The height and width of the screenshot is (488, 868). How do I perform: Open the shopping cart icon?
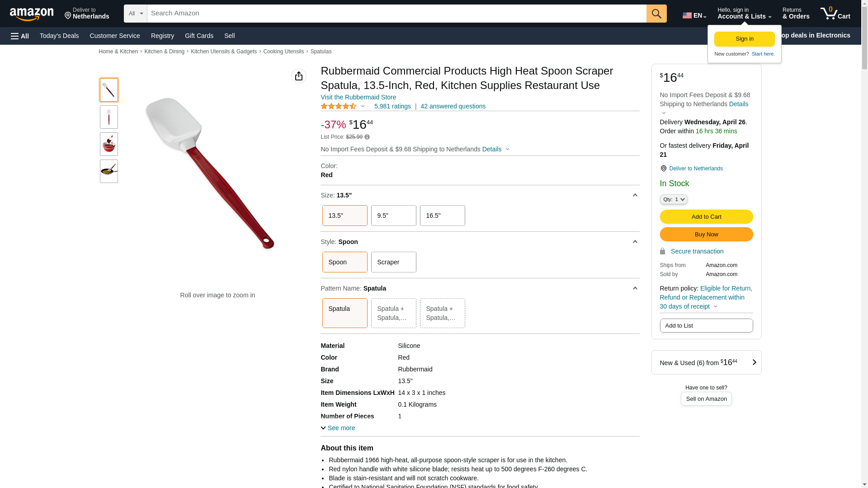pos(835,14)
